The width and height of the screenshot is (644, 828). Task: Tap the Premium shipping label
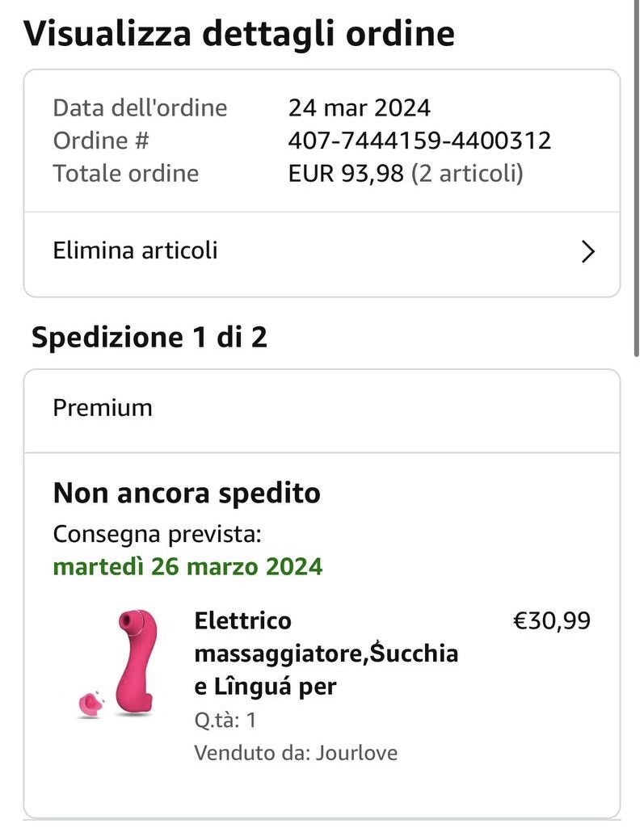103,408
